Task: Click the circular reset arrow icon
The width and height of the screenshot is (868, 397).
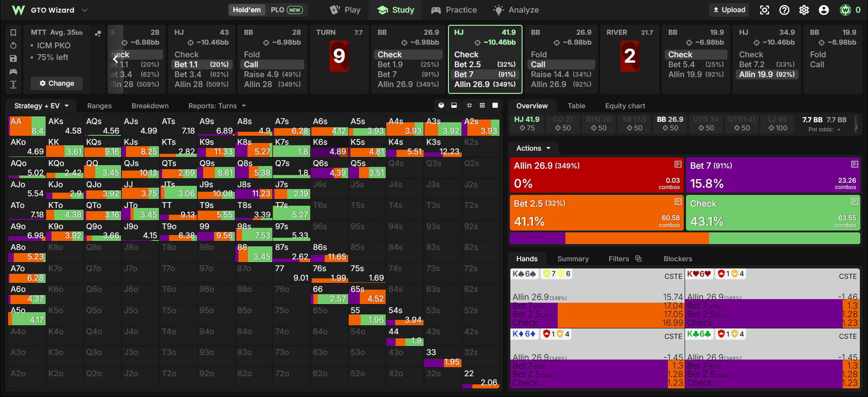Action: (14, 46)
